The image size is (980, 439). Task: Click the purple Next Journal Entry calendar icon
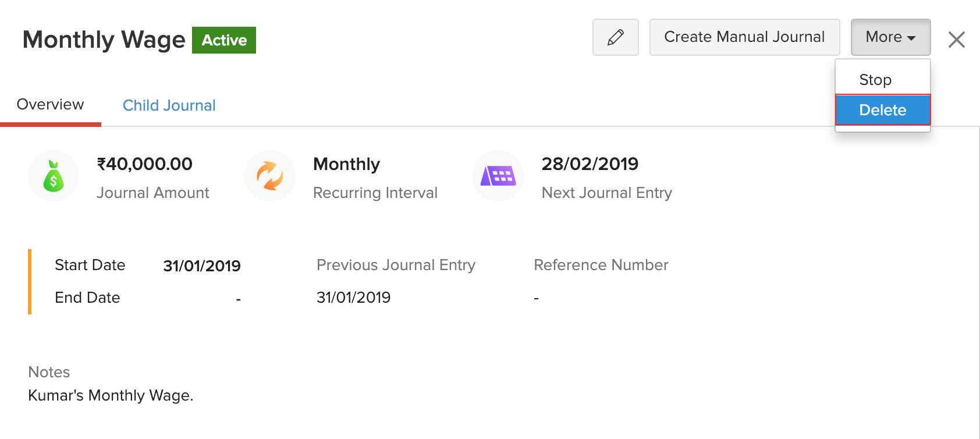pyautogui.click(x=498, y=176)
